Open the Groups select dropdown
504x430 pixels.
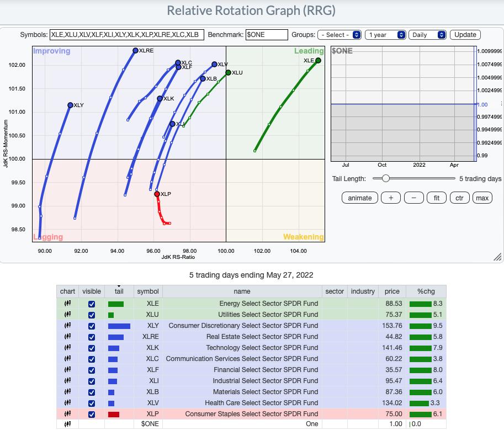coord(339,35)
